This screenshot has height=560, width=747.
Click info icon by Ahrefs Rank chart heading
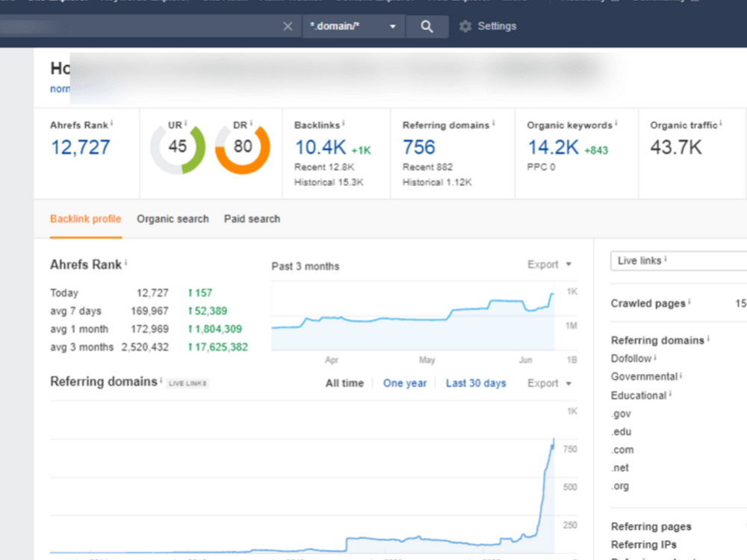pos(126,262)
